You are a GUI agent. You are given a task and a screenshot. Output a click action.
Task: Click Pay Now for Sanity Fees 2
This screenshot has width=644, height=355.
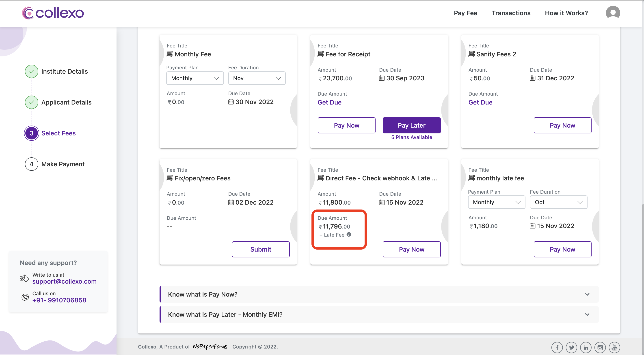click(x=562, y=125)
